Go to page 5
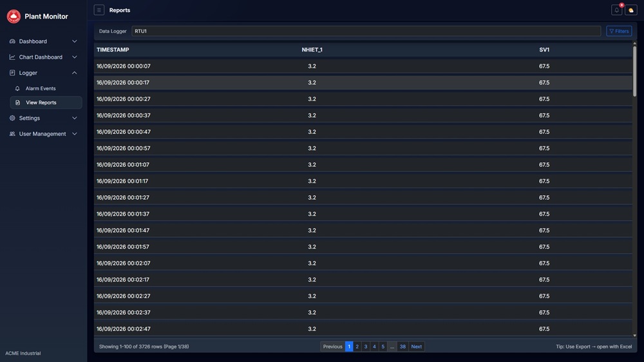The width and height of the screenshot is (644, 362). 383,347
